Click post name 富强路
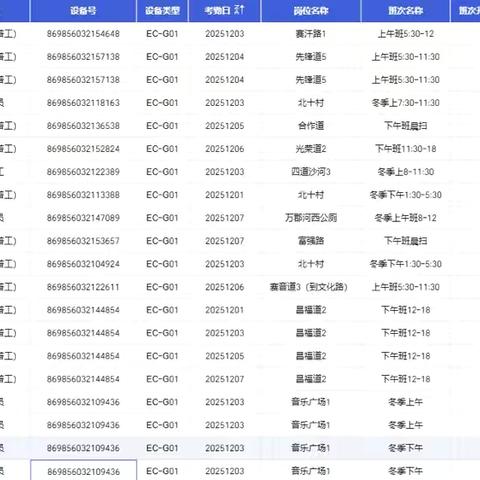This screenshot has width=480, height=480. 311,241
